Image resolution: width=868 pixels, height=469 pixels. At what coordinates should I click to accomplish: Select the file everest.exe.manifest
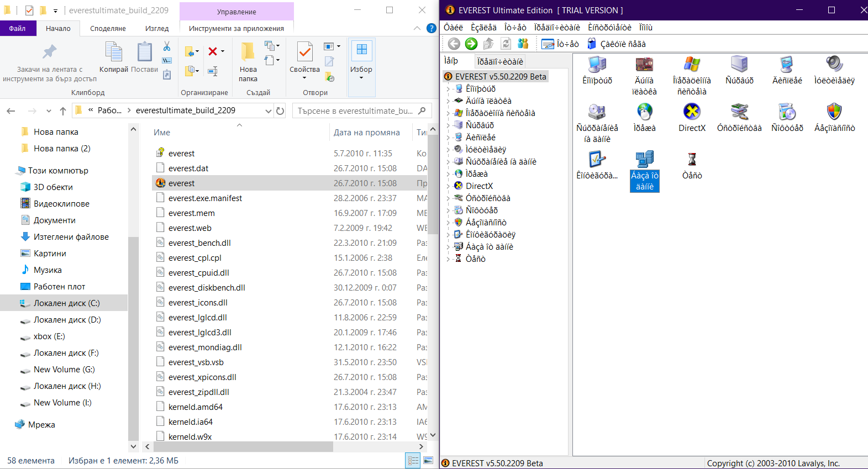point(205,198)
